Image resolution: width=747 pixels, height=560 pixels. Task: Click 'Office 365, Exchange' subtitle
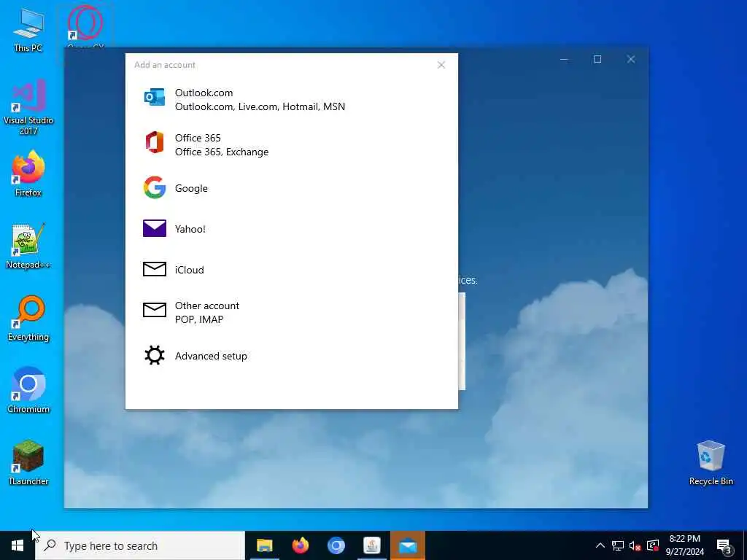pyautogui.click(x=222, y=152)
